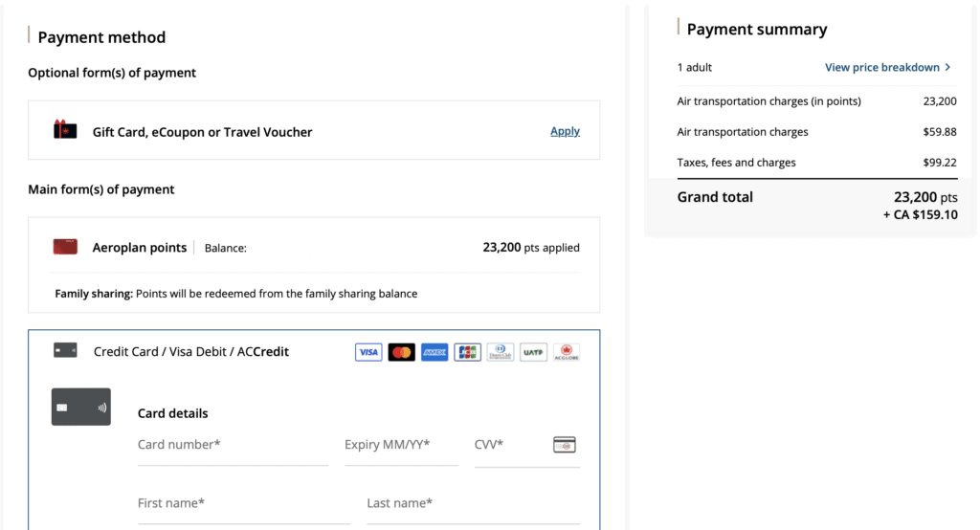980x530 pixels.
Task: Click the American Express logo
Action: [x=434, y=352]
